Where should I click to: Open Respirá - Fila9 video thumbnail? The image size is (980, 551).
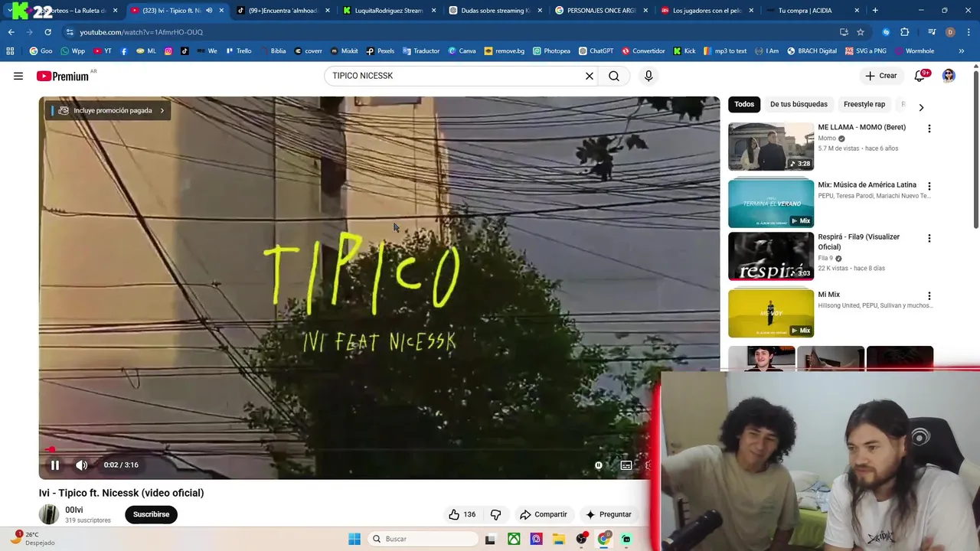(x=771, y=256)
